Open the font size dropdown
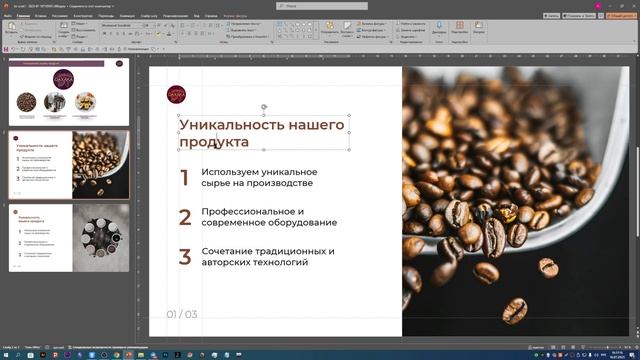 pos(150,25)
